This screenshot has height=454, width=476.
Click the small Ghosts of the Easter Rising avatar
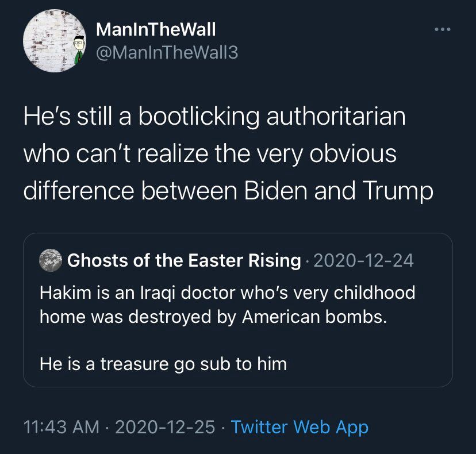coord(50,260)
